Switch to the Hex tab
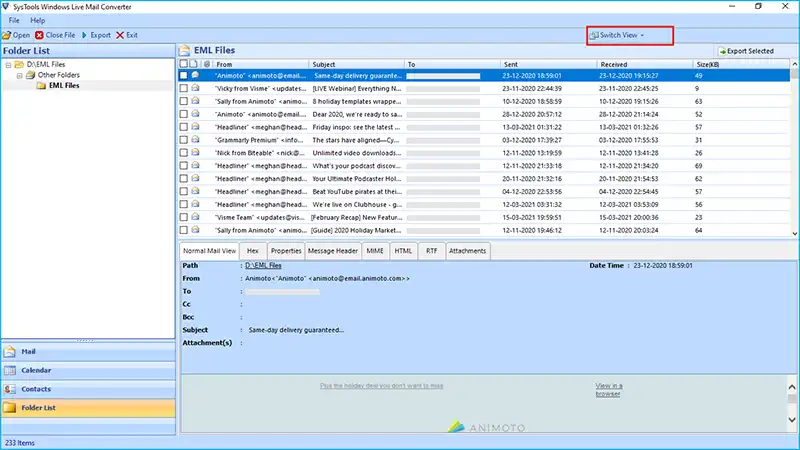 coord(253,251)
